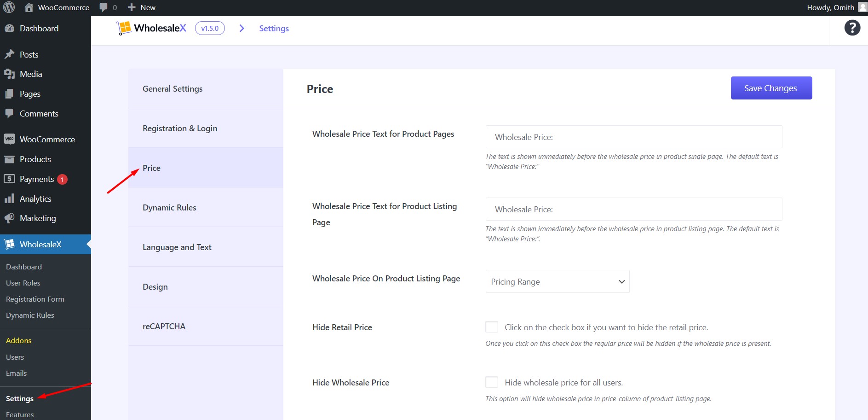
Task: Click the Price section heading
Action: pyautogui.click(x=320, y=89)
